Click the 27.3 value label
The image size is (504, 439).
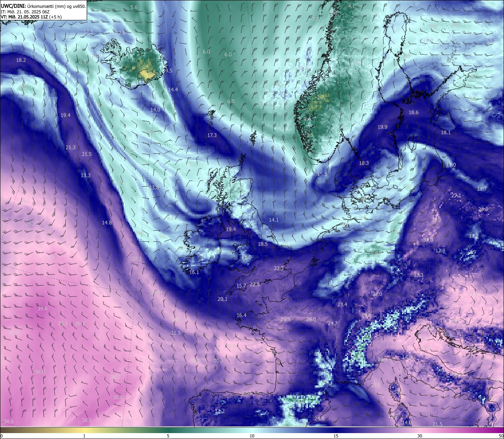pos(419,275)
